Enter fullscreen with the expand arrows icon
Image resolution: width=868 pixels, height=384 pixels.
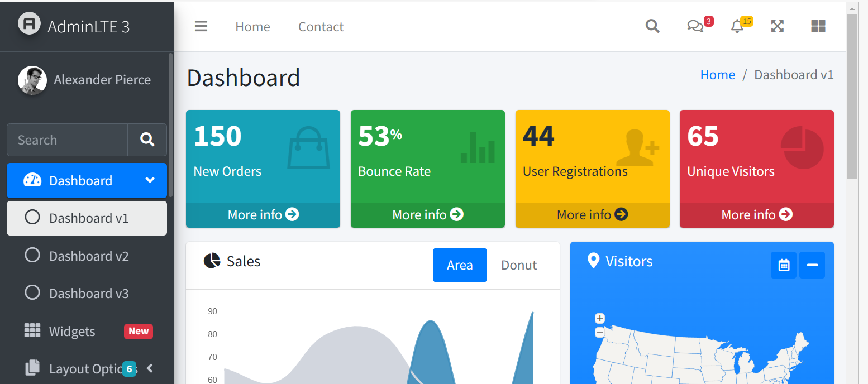click(x=778, y=26)
